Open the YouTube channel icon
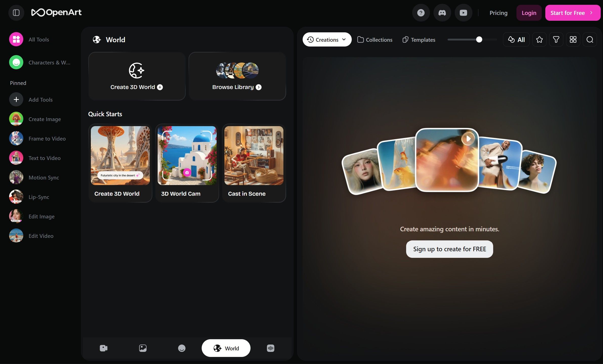 point(463,13)
